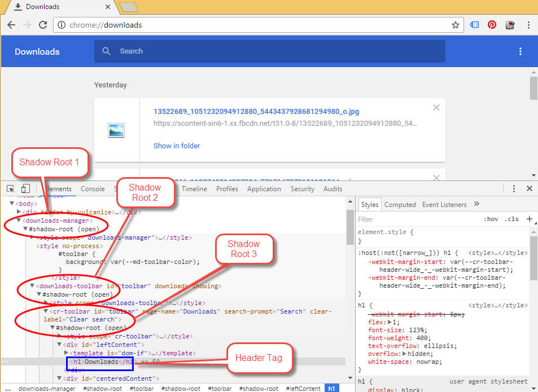The image size is (538, 392).
Task: Expand the template dom-if node
Action: point(66,353)
